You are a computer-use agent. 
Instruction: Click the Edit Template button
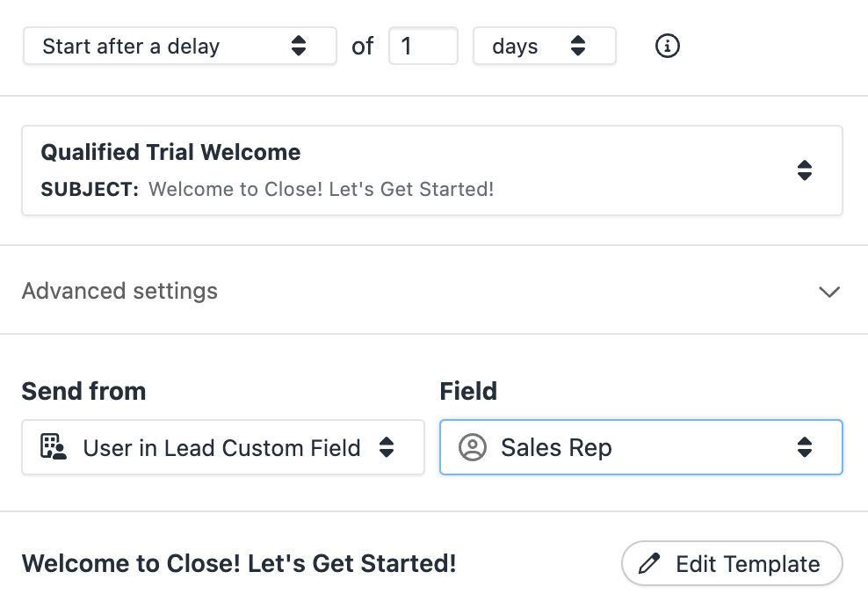click(732, 563)
